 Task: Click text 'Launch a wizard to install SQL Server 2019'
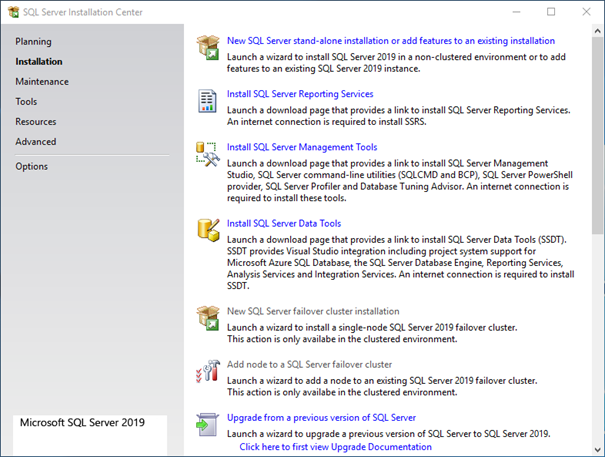(311, 57)
